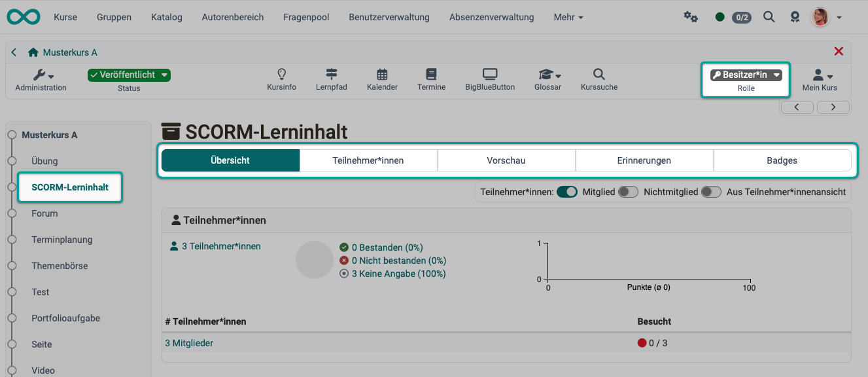Open the Kalender
Image resolution: width=868 pixels, height=377 pixels.
382,79
